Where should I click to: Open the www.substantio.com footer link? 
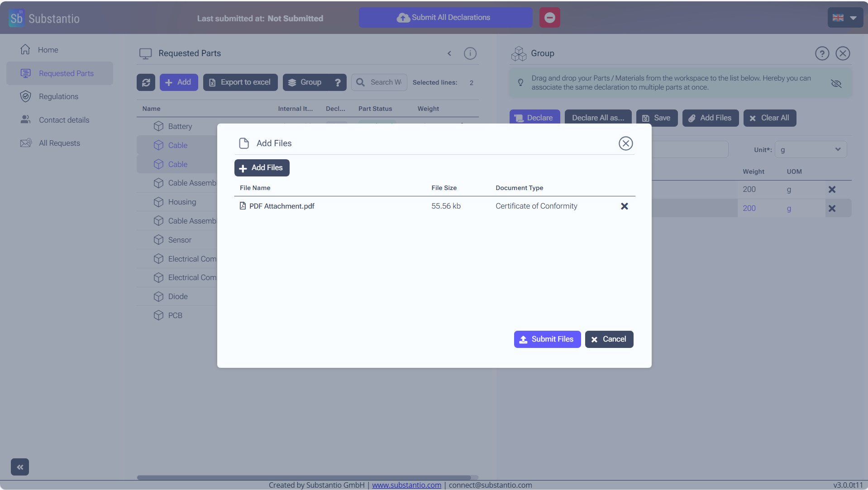[x=406, y=485]
